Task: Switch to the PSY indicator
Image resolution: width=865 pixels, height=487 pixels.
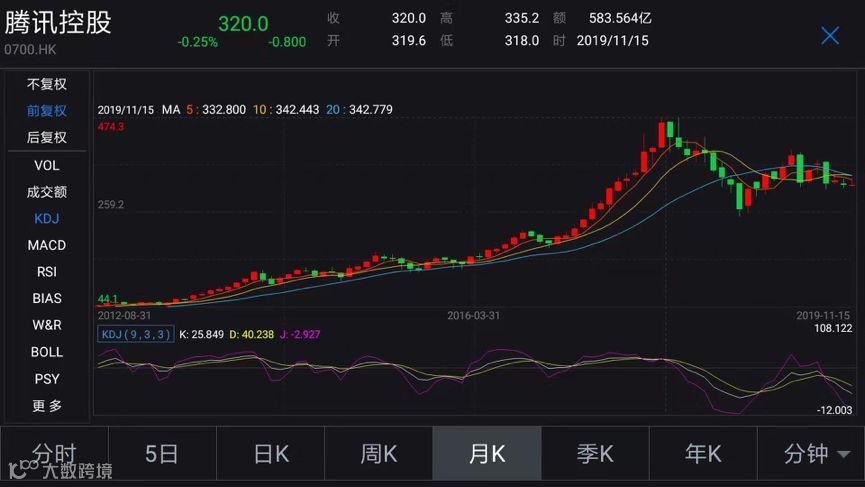Action: [47, 379]
